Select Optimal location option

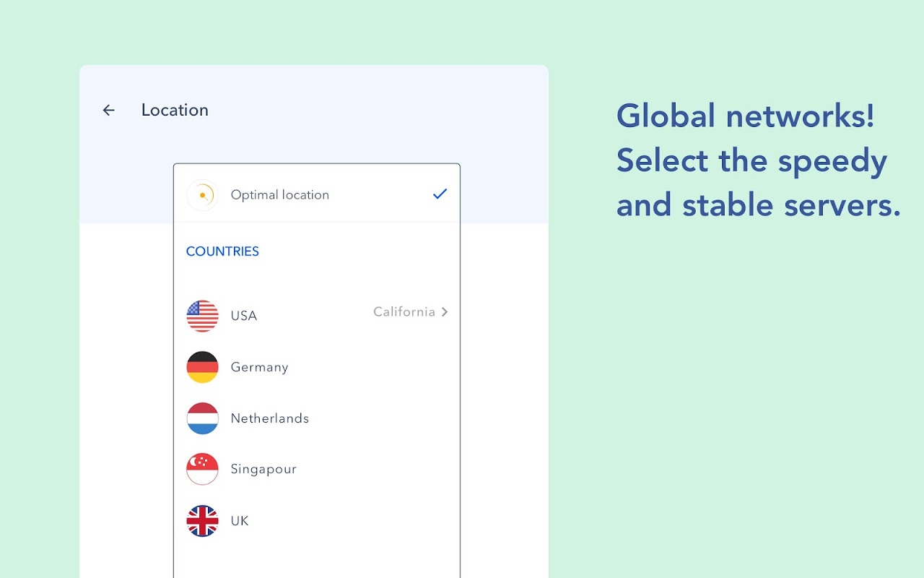[317, 194]
